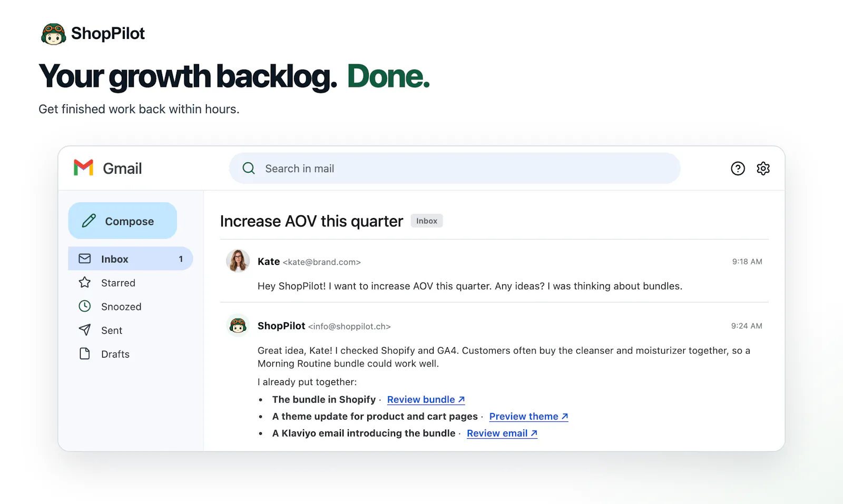Click the headline 'Your growth backlog.'
This screenshot has width=843, height=504.
pyautogui.click(x=188, y=76)
